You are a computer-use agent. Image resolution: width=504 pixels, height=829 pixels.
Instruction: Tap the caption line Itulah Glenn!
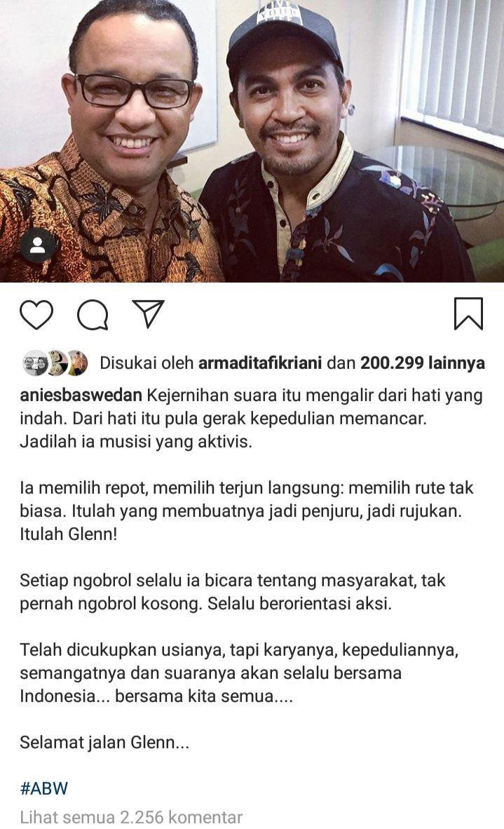[68, 534]
